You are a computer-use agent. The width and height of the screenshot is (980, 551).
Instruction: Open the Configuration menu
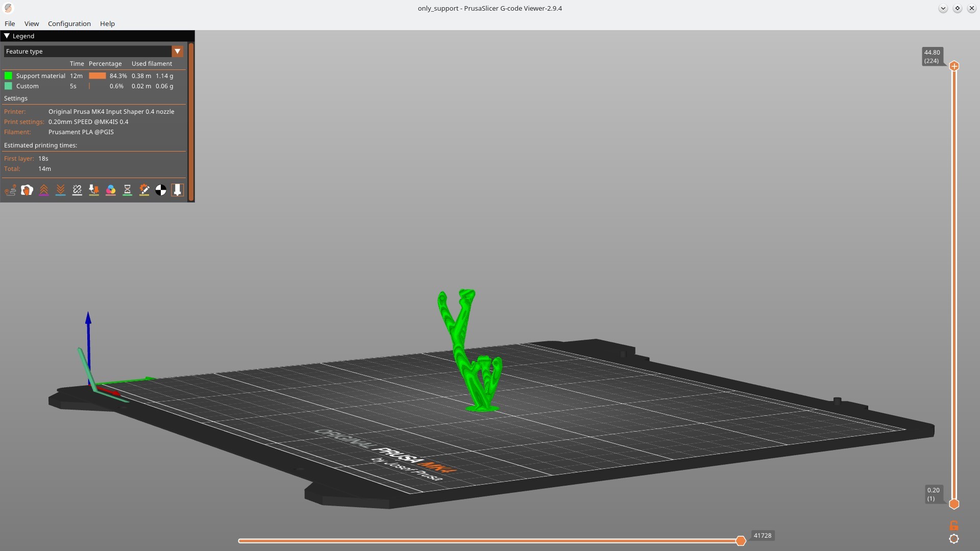point(69,23)
